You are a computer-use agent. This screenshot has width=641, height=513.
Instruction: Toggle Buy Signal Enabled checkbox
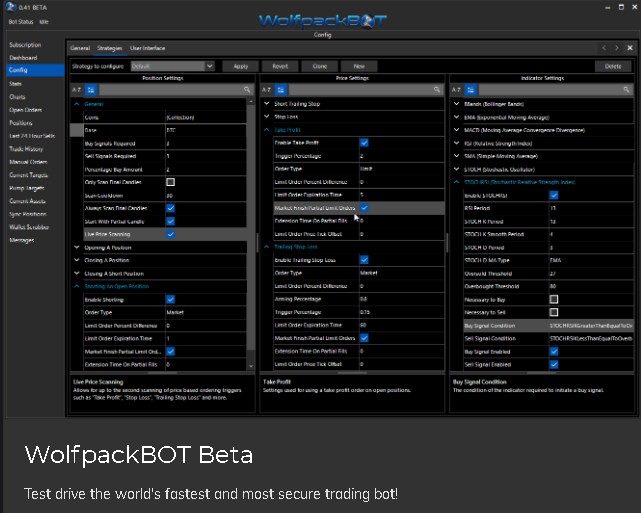[x=554, y=352]
